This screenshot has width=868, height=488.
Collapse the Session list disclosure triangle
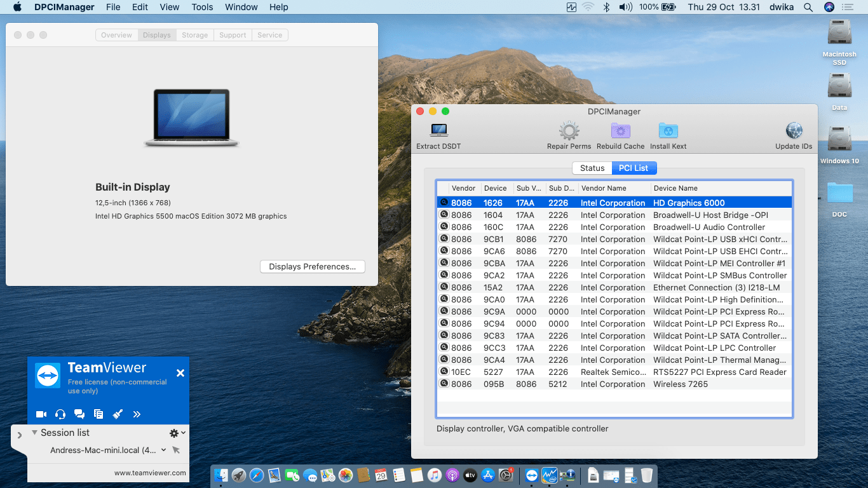coord(34,433)
